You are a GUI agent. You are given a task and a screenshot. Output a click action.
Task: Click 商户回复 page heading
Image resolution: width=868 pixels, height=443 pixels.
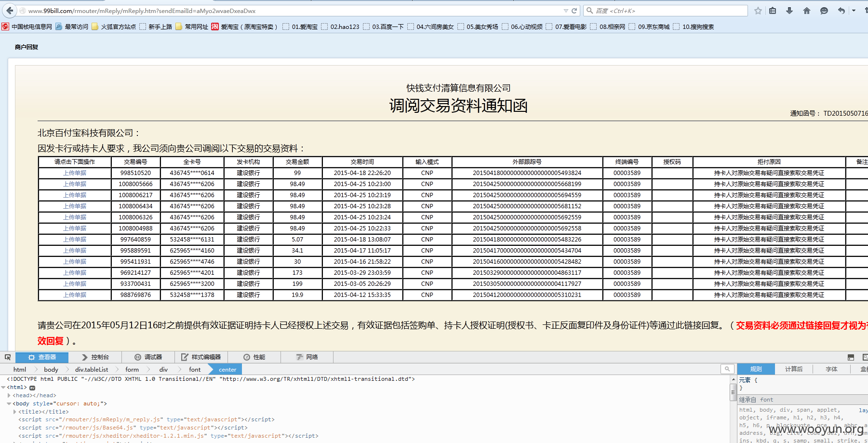pos(27,47)
